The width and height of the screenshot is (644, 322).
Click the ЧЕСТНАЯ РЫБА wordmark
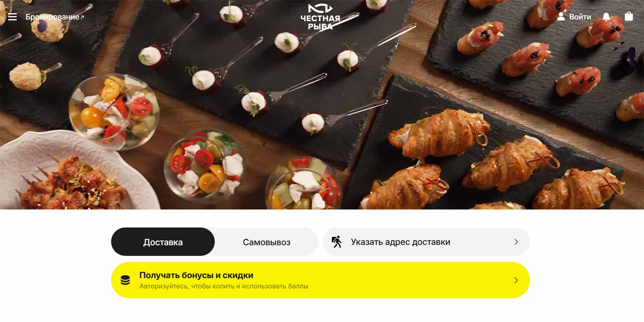pyautogui.click(x=320, y=23)
